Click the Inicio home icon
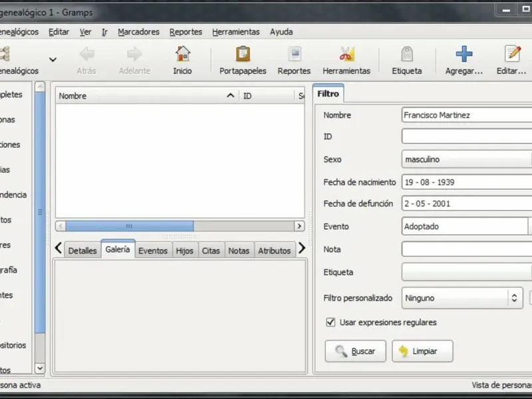Image resolution: width=532 pixels, height=399 pixels. 183,55
